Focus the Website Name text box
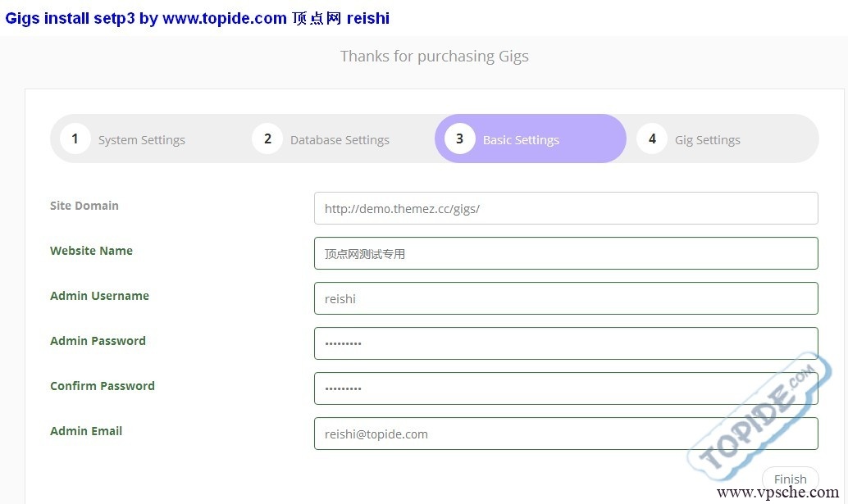 565,253
